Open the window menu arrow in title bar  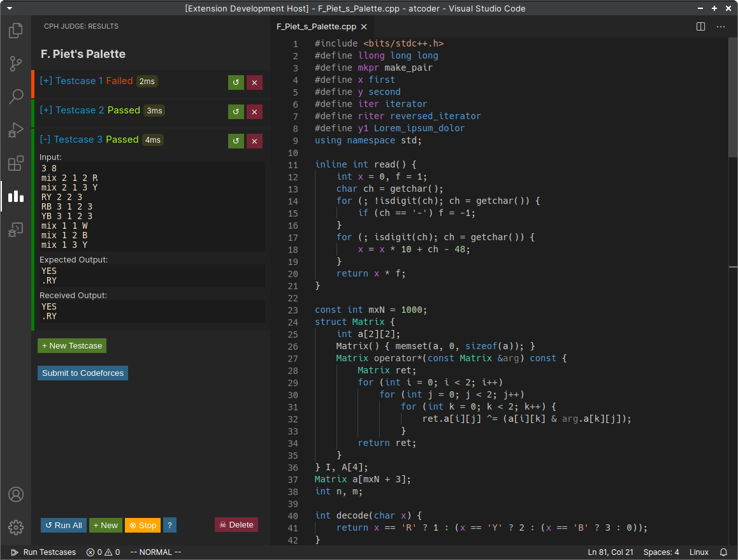[x=10, y=8]
